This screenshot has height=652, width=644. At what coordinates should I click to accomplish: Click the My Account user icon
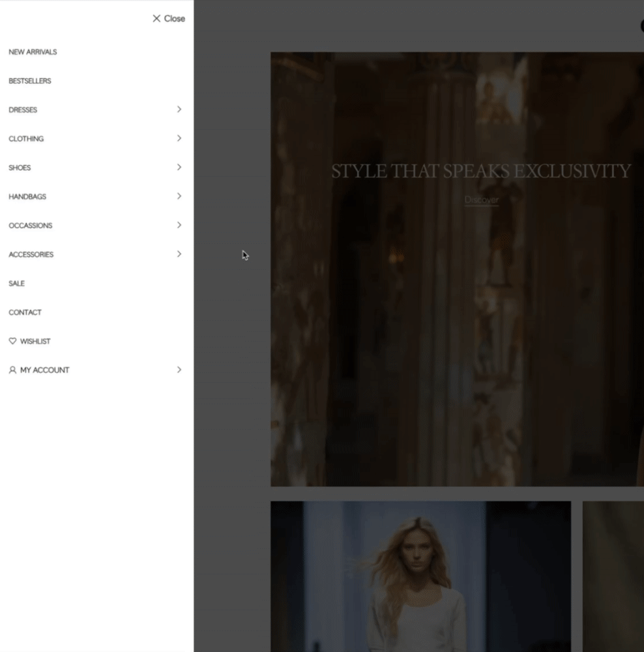(x=12, y=370)
